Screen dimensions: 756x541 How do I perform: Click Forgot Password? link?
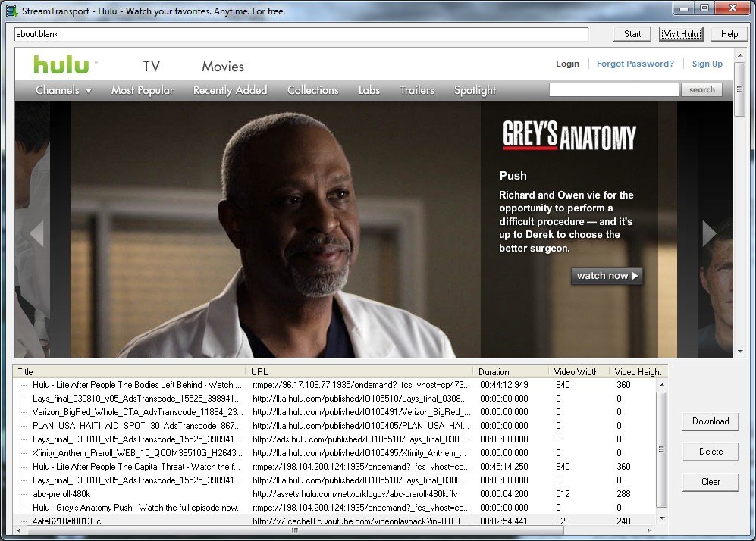(635, 64)
